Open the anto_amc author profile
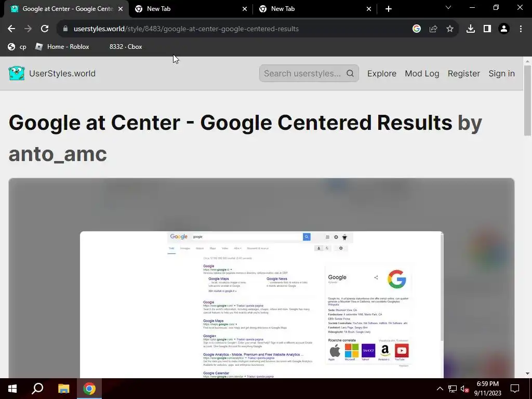The height and width of the screenshot is (399, 532). click(x=58, y=154)
